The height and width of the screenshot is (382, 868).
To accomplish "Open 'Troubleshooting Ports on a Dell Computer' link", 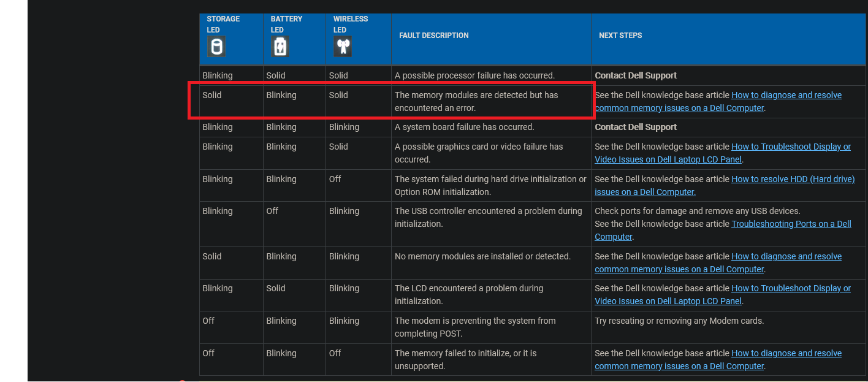I will click(x=723, y=231).
